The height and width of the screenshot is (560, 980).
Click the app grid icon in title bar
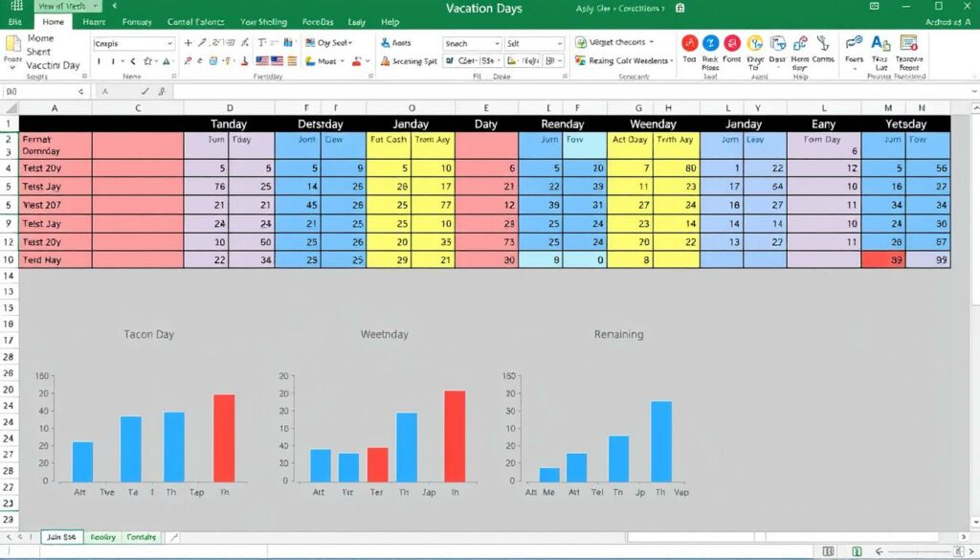[17, 7]
